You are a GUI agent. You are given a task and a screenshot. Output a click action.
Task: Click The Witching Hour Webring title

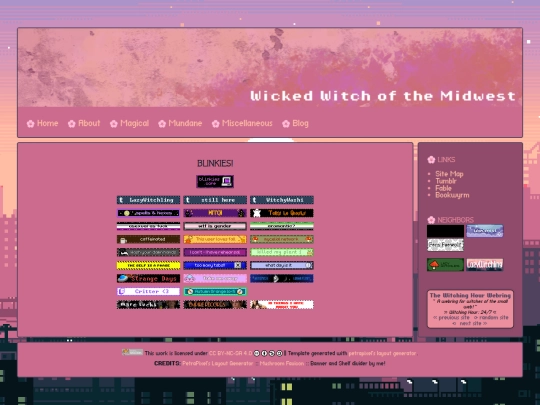click(470, 295)
